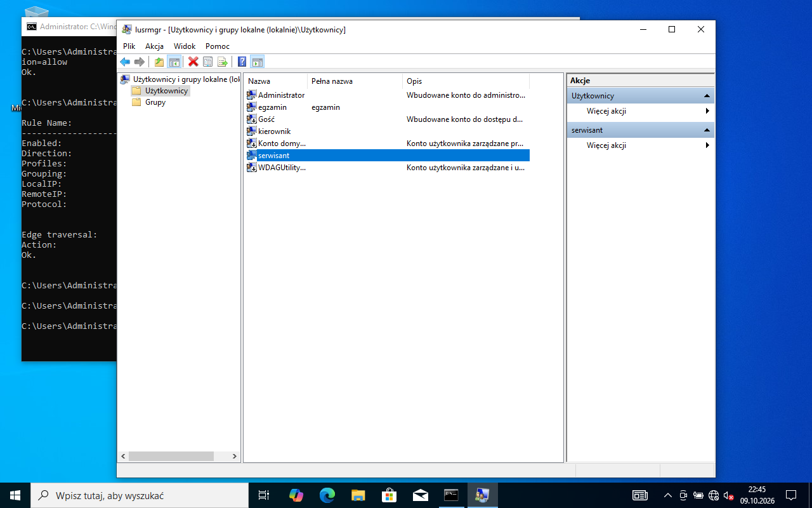The width and height of the screenshot is (812, 508).
Task: Go back with the blue Back arrow
Action: (x=125, y=62)
